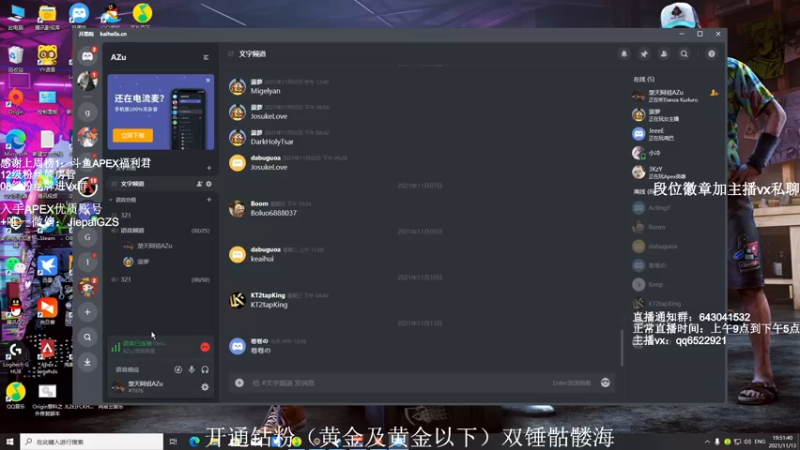Toggle the member list with the people icon

[664, 54]
